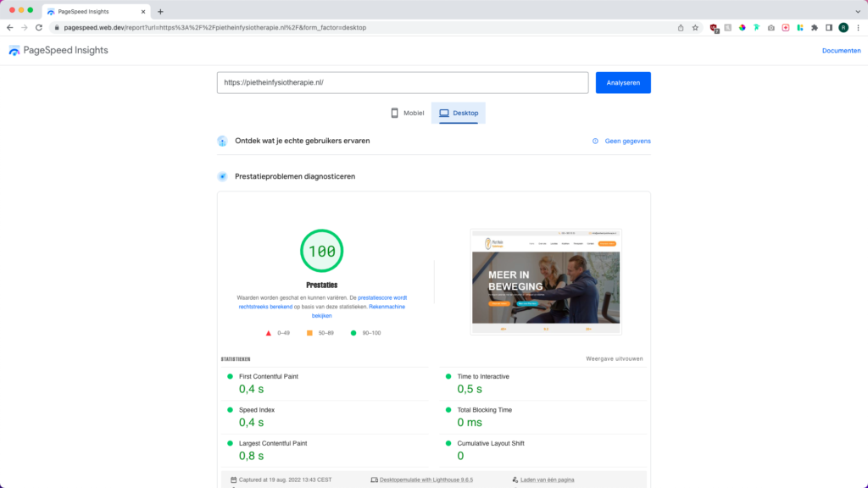Open the Documenten link
The image size is (868, 488).
click(x=841, y=51)
